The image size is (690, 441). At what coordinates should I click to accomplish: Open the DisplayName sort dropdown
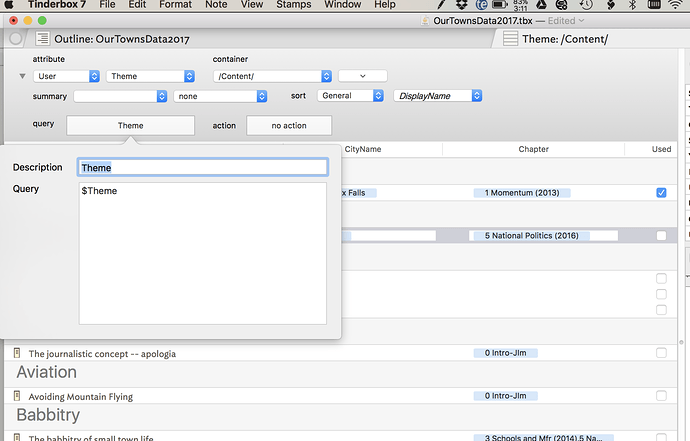coord(438,96)
